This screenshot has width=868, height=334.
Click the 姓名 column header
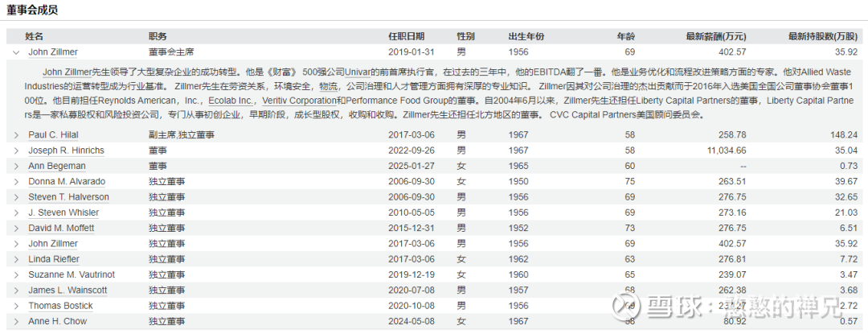pyautogui.click(x=34, y=36)
